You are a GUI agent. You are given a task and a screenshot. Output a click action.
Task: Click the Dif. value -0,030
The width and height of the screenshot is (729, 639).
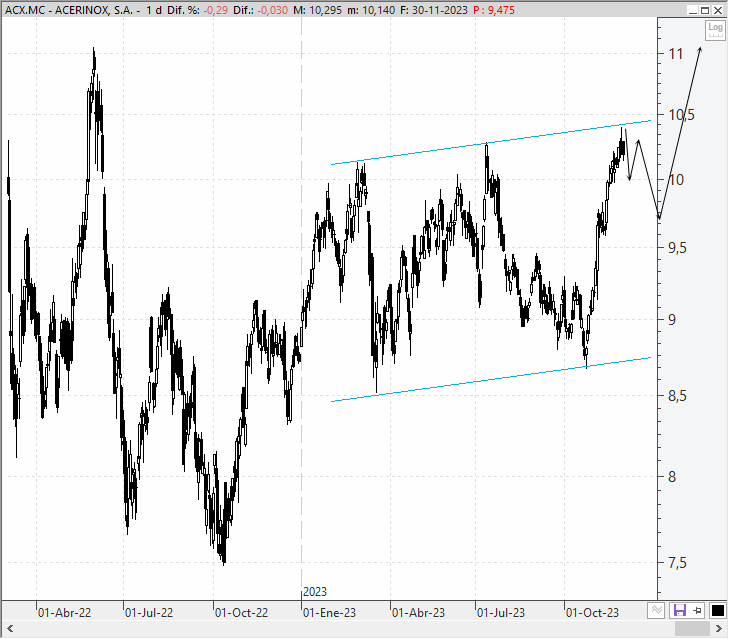point(273,10)
